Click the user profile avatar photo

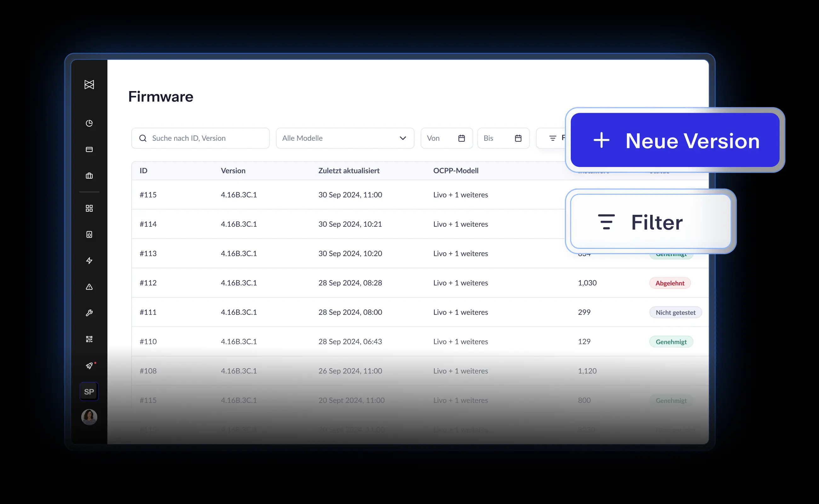[x=89, y=417]
